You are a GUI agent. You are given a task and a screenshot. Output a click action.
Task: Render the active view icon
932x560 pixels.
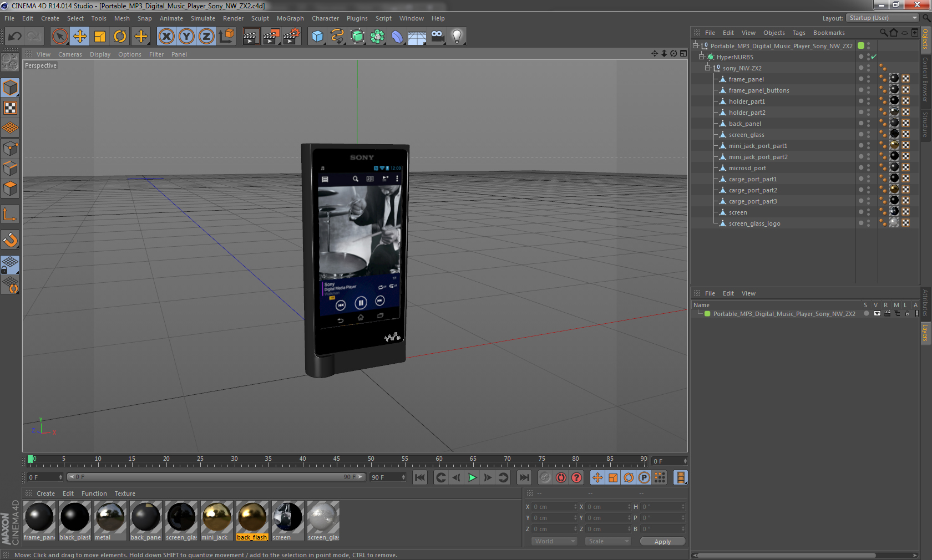click(251, 37)
